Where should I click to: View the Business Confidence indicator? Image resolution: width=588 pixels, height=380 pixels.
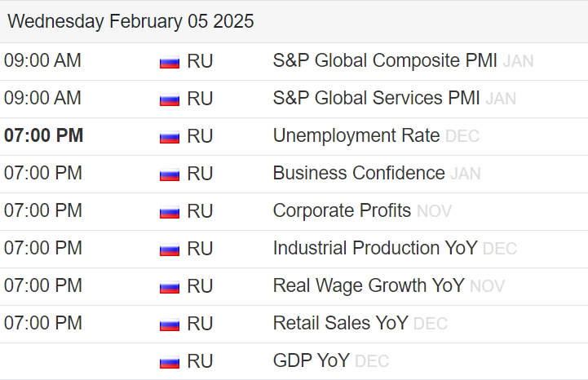pyautogui.click(x=359, y=174)
